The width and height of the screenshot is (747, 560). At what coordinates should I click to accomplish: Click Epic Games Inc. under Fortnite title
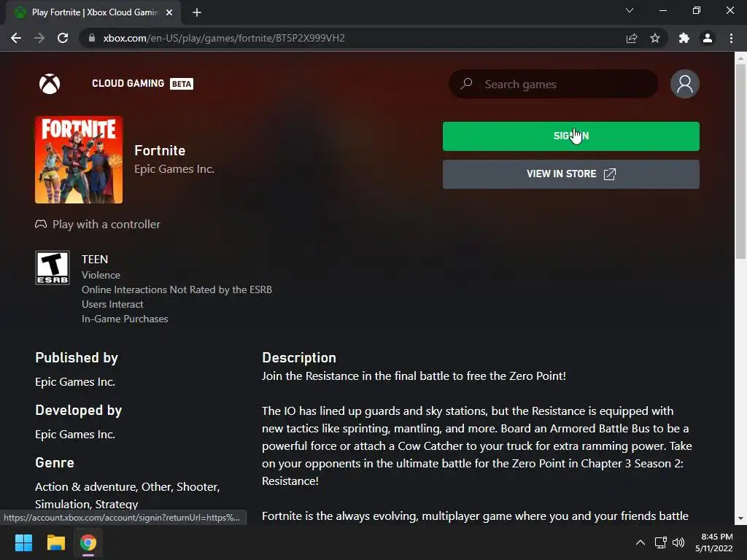point(174,169)
